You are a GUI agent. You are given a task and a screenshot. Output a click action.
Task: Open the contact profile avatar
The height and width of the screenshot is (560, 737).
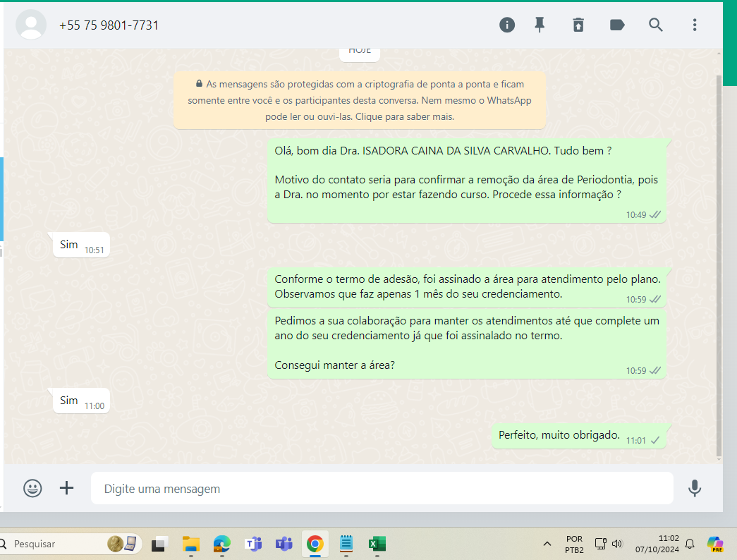pyautogui.click(x=31, y=25)
